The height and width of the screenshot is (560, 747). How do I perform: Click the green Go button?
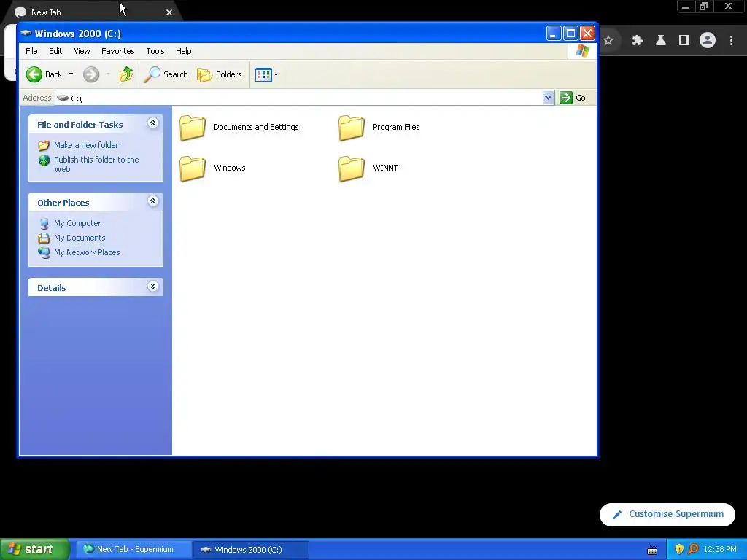click(573, 98)
